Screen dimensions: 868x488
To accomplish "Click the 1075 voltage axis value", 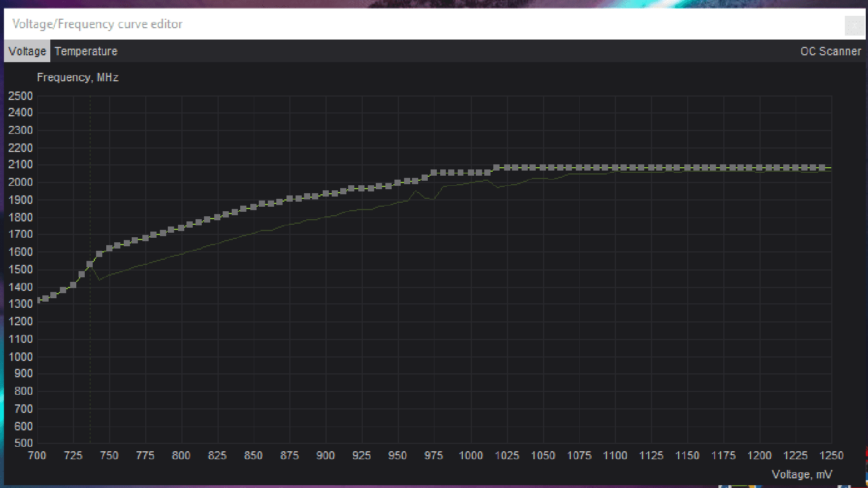I will coord(579,456).
